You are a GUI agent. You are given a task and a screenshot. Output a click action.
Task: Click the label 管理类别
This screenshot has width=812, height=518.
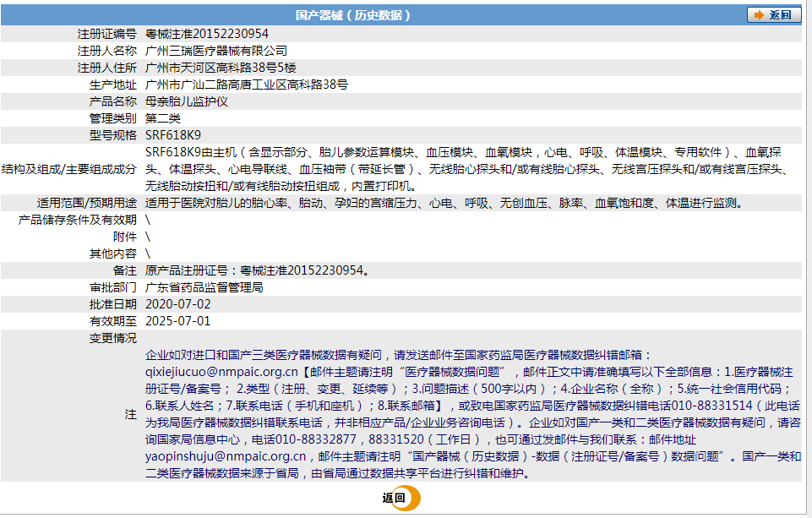(x=113, y=118)
